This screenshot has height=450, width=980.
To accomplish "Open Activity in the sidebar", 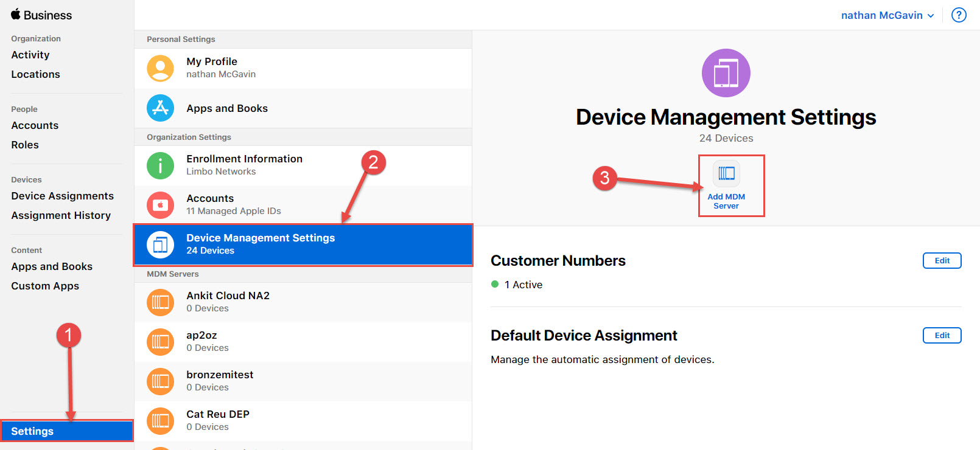I will click(x=30, y=55).
